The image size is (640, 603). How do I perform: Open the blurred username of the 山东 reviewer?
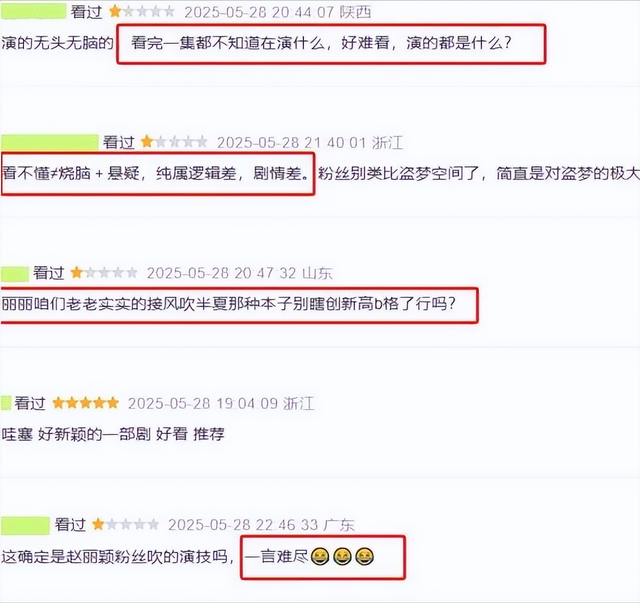pos(15,274)
